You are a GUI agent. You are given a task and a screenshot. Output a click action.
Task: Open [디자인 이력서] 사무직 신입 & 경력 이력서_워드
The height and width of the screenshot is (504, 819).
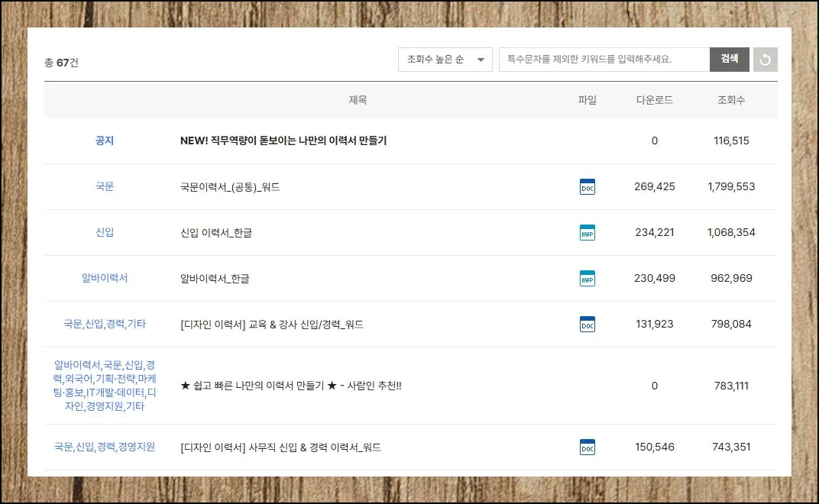click(x=280, y=447)
